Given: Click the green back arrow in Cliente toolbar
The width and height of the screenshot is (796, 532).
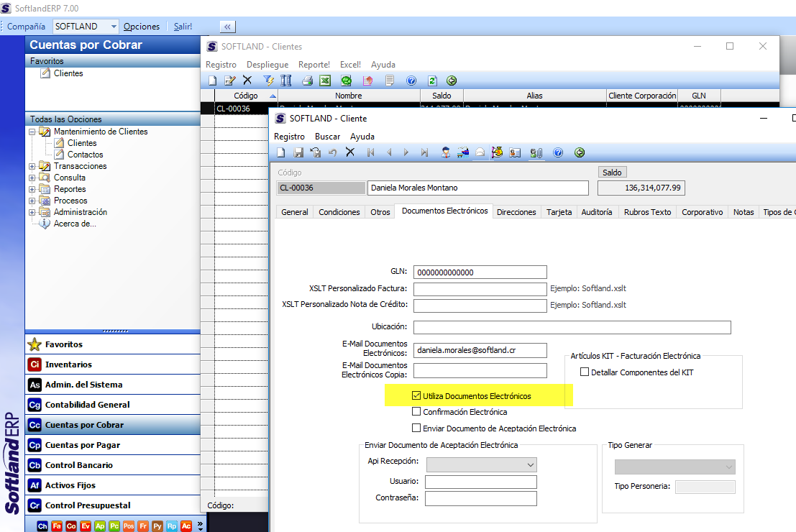Looking at the screenshot, I should [580, 152].
